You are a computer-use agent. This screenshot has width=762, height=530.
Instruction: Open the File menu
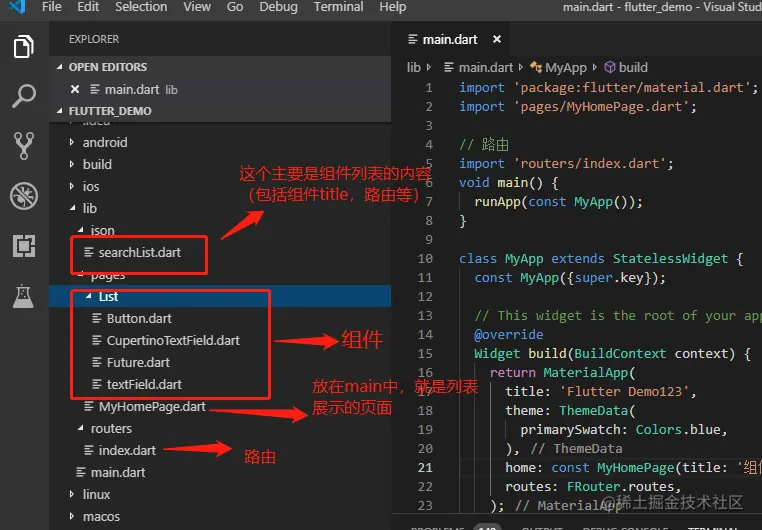point(52,7)
